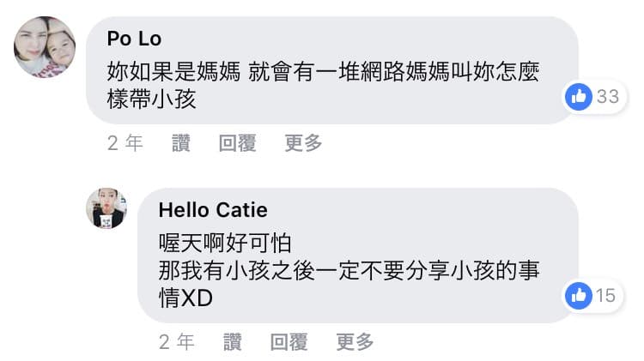
Task: Click the 2 年 timestamp under Po Lo's comment
Action: tap(125, 143)
